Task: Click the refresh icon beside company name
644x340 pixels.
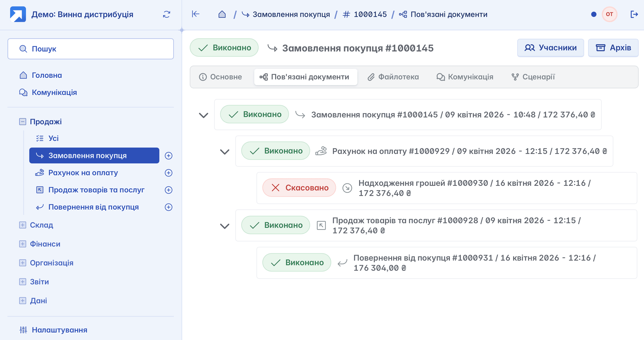Action: pyautogui.click(x=166, y=14)
